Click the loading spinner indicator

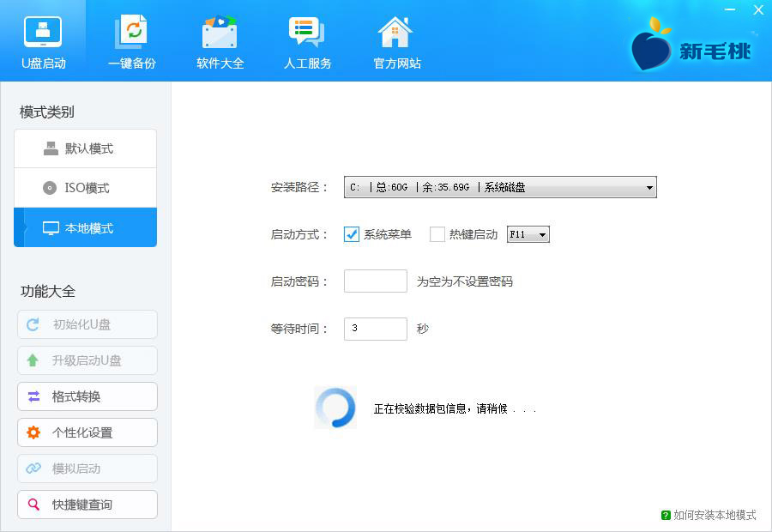(x=335, y=408)
